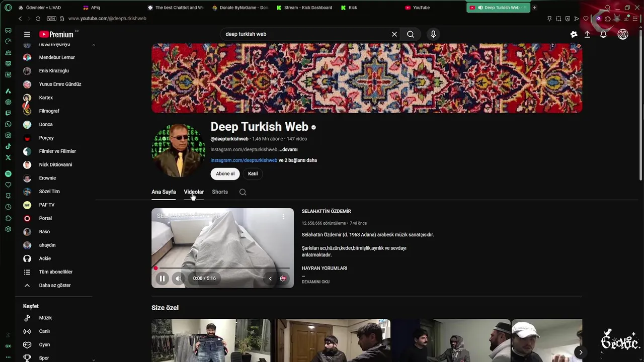This screenshot has height=362, width=644.
Task: Subscribe using the Abone ol button
Action: click(225, 174)
